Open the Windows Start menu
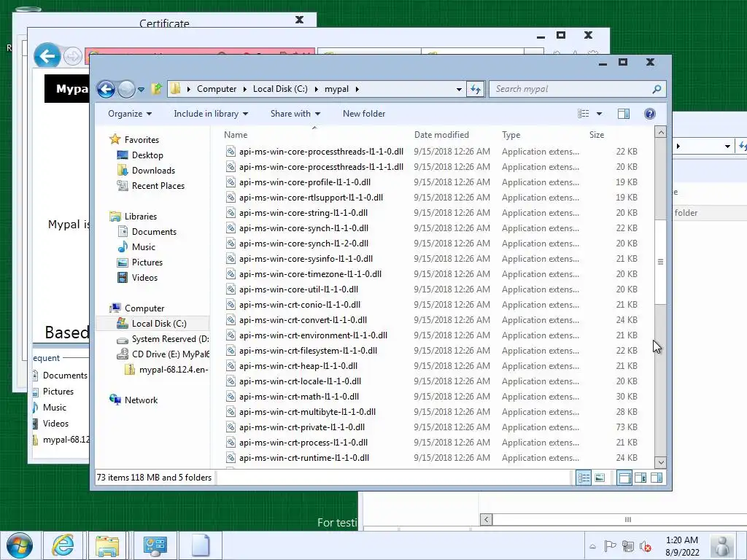The height and width of the screenshot is (560, 747). [20, 545]
